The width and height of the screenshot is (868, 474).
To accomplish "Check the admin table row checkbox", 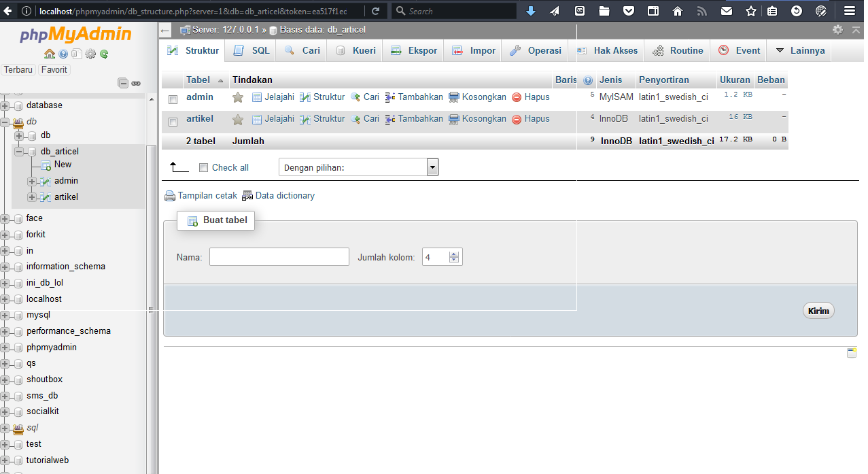I will tap(172, 97).
